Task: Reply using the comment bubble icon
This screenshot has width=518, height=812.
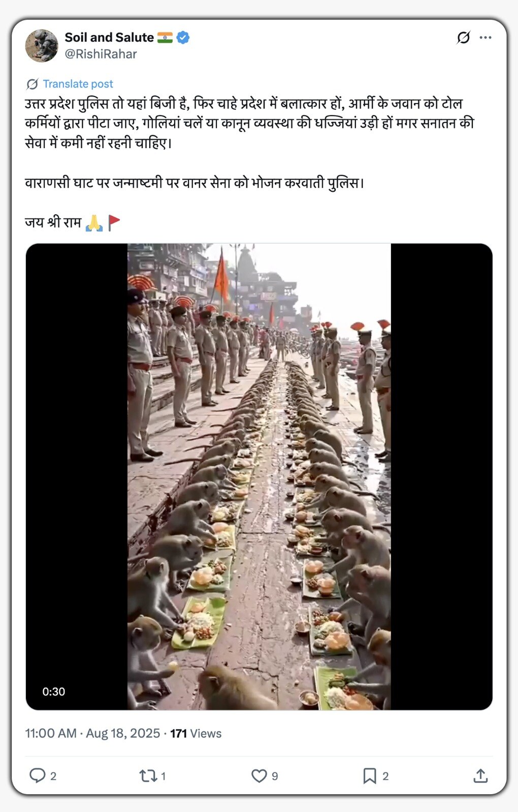Action: point(38,775)
